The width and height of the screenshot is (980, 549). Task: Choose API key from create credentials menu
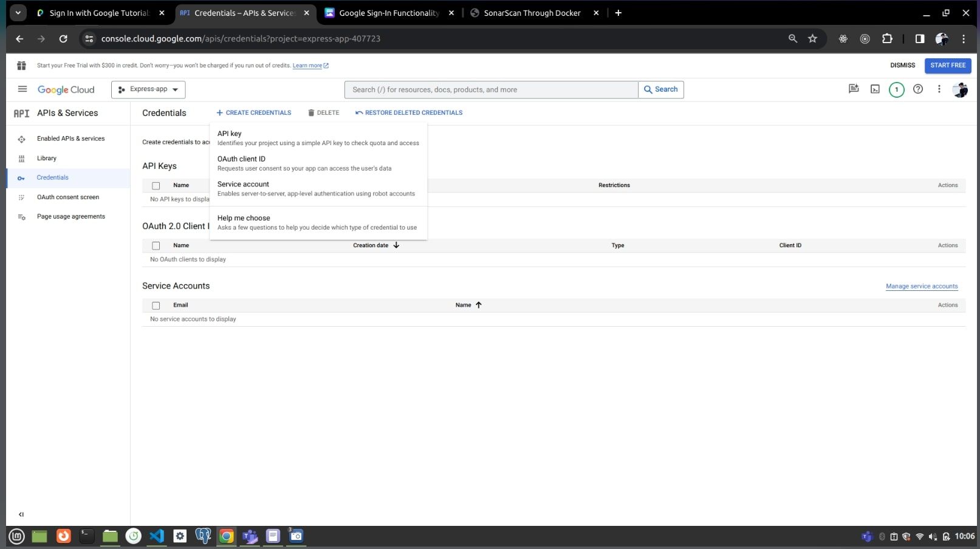318,138
